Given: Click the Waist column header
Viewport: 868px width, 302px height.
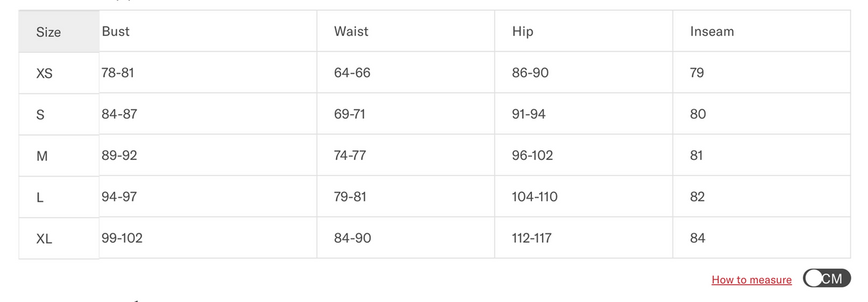Looking at the screenshot, I should [351, 31].
